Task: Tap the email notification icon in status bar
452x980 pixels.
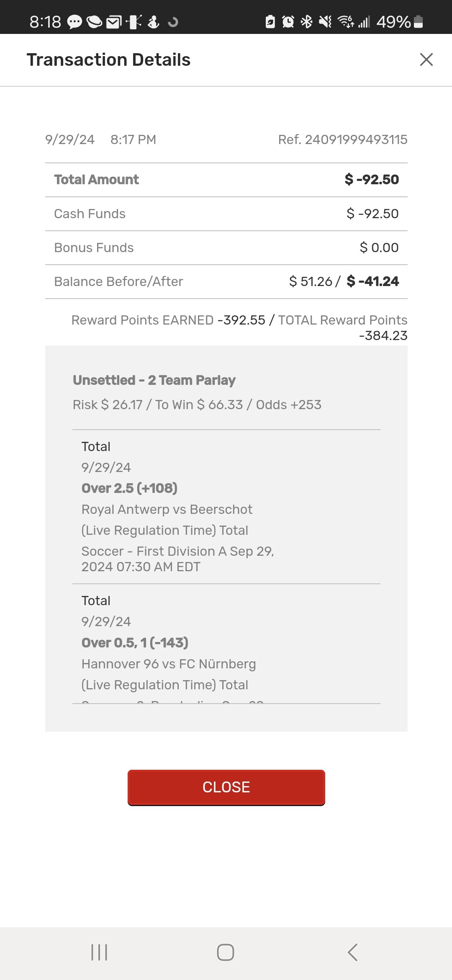Action: (x=113, y=22)
